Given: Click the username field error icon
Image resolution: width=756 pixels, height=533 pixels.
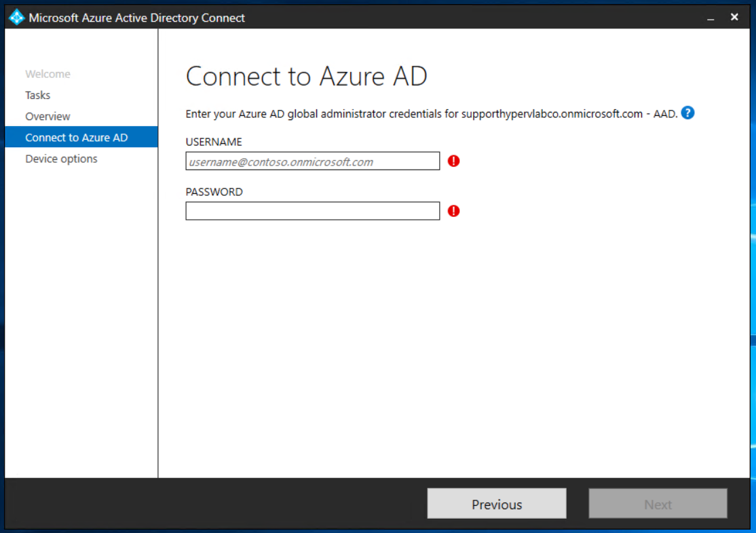Looking at the screenshot, I should [x=453, y=161].
